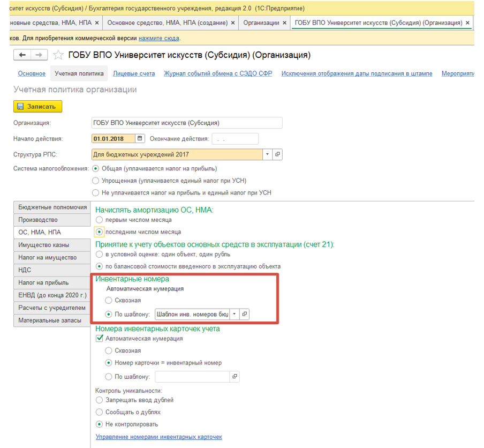This screenshot has height=448, width=484.
Task: Add page to favorites with star icon
Action: (x=58, y=55)
